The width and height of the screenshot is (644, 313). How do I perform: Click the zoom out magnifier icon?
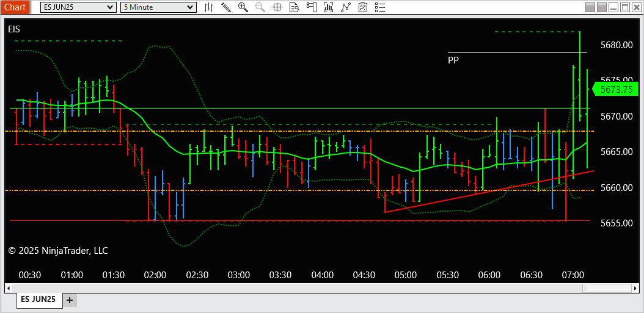click(x=260, y=7)
